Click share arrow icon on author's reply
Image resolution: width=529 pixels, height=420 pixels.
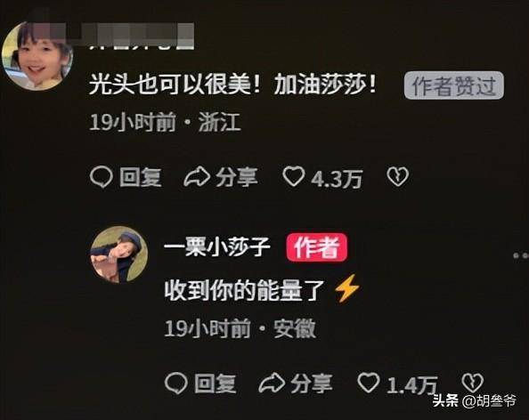point(272,384)
